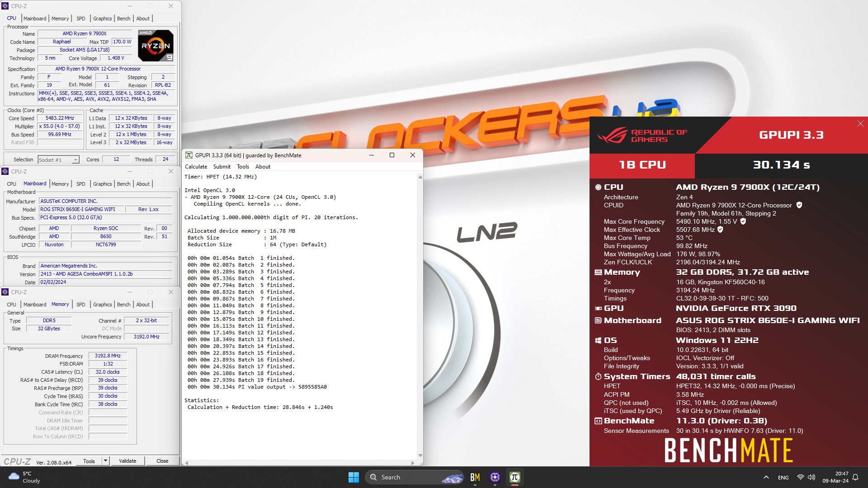Switch to Bench tab in top CPU-Z window
Screen dimensions: 868x488
pos(123,19)
